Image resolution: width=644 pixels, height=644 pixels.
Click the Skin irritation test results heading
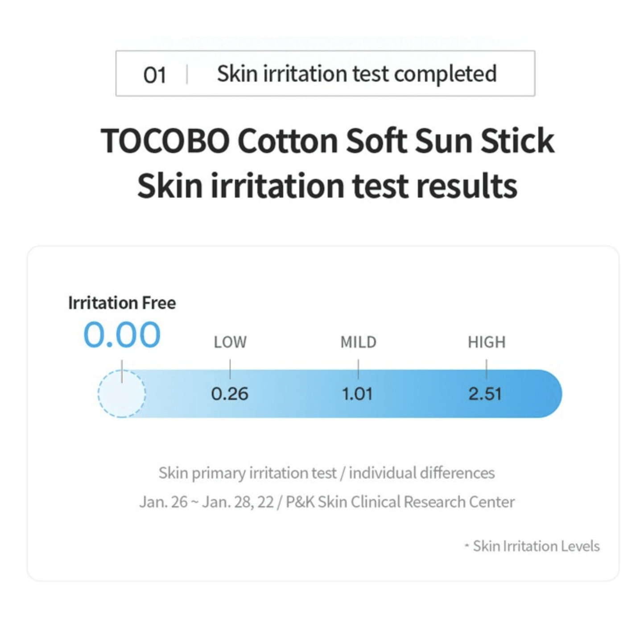pyautogui.click(x=327, y=186)
